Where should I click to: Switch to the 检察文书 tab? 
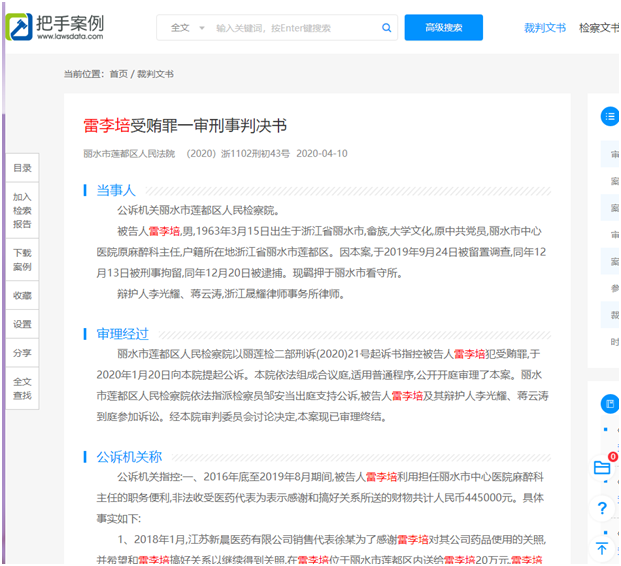599,28
